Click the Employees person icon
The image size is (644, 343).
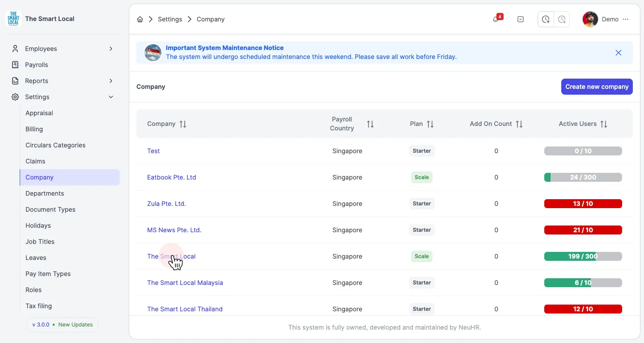point(15,49)
